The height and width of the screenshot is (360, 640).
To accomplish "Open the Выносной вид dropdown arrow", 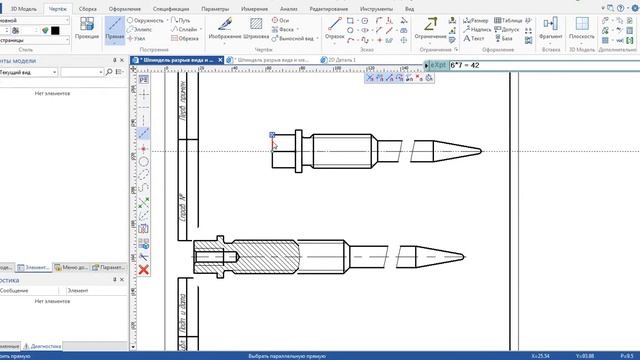I will [317, 38].
